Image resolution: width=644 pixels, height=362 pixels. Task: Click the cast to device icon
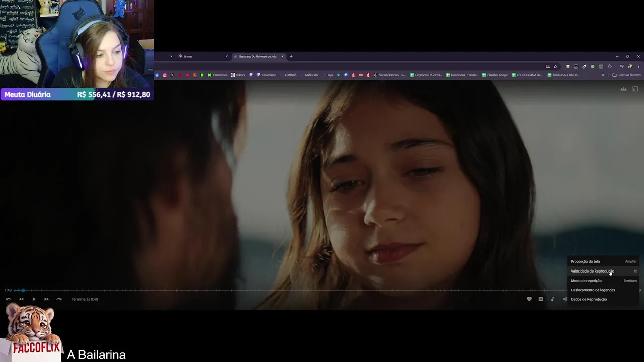[x=635, y=89]
